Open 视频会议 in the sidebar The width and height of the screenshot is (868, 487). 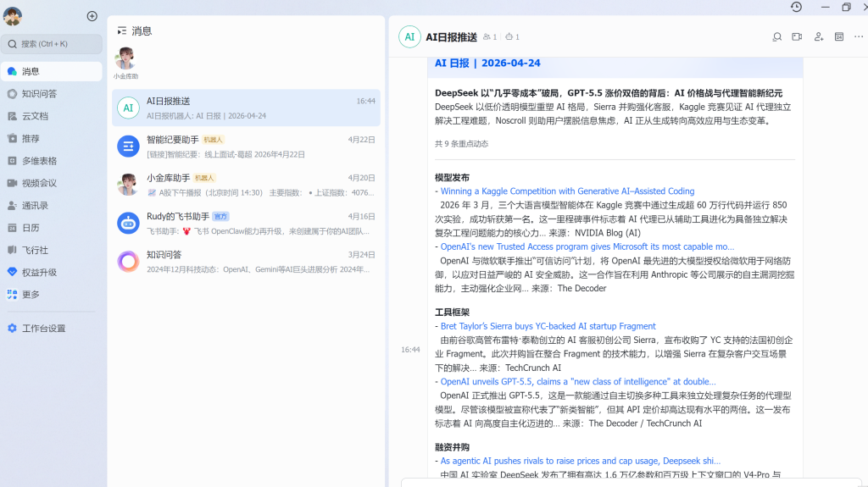52,183
